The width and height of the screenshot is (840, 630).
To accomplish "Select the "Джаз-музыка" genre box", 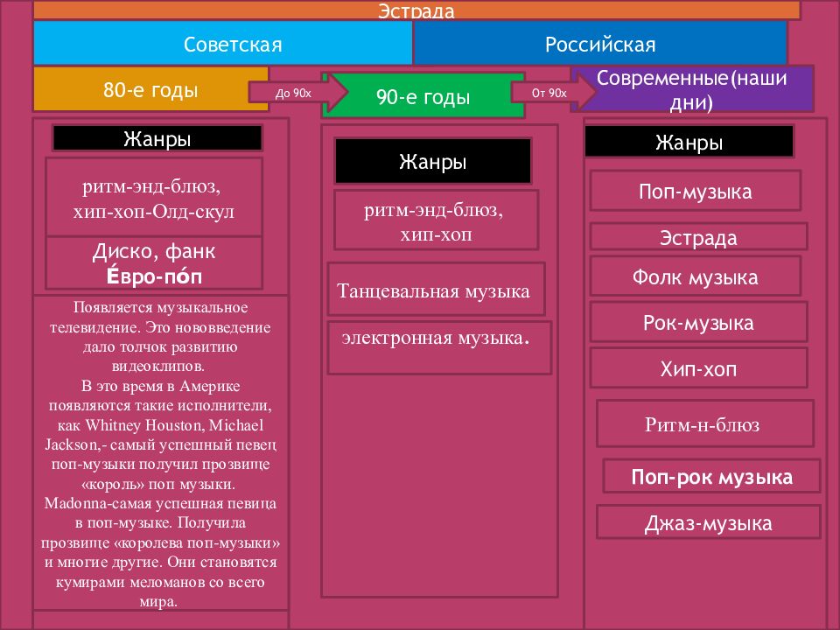I will point(708,522).
